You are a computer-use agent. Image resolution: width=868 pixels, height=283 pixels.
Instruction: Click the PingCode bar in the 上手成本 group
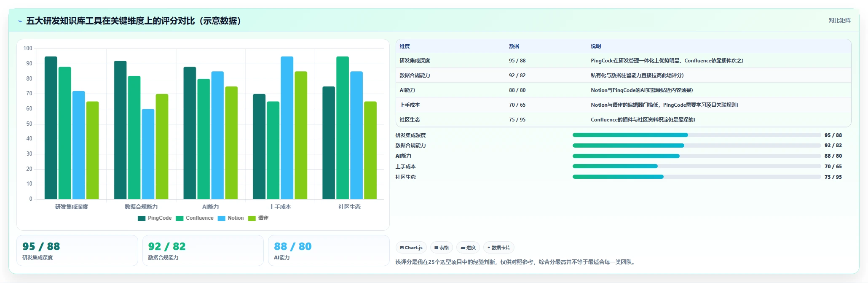(260, 146)
